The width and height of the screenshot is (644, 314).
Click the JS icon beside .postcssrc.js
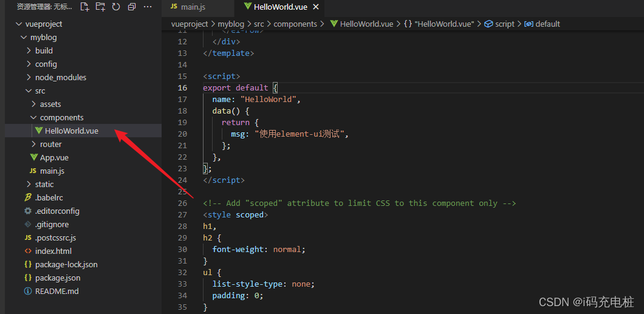28,238
